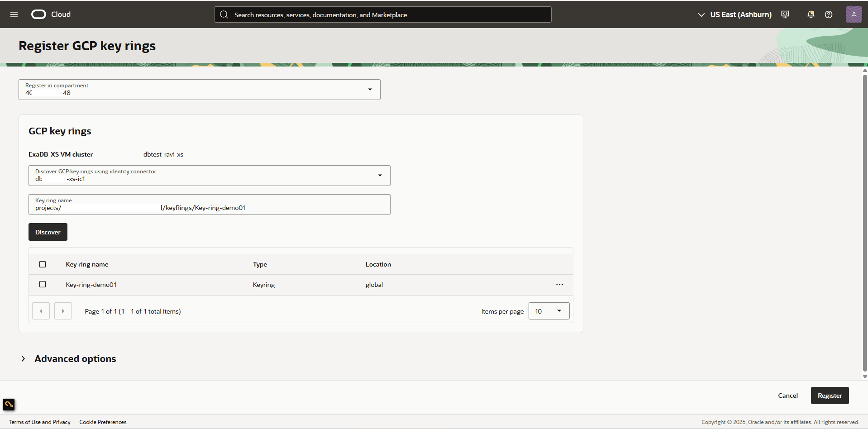Click the global location cell
This screenshot has height=429, width=868.
pos(374,285)
